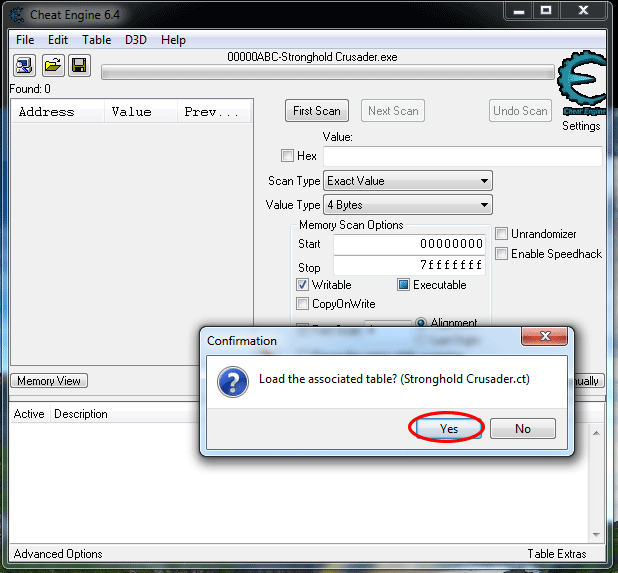
Task: Click the open folder toolbar icon
Action: [53, 65]
